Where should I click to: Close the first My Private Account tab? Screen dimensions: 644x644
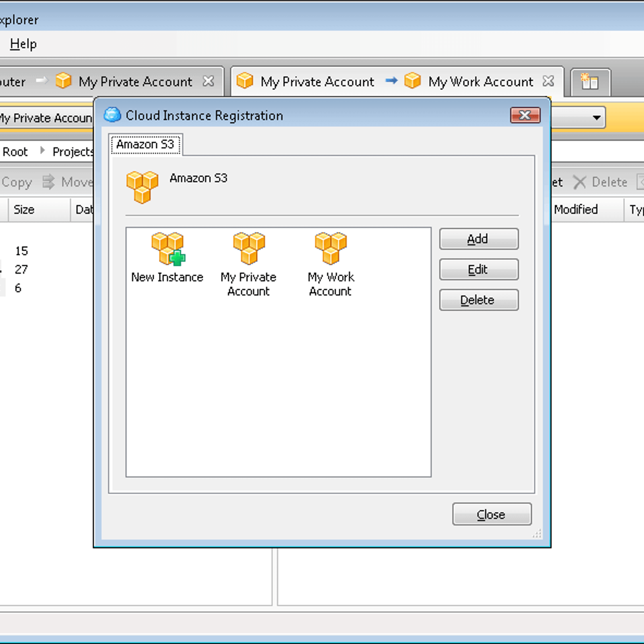click(x=208, y=81)
